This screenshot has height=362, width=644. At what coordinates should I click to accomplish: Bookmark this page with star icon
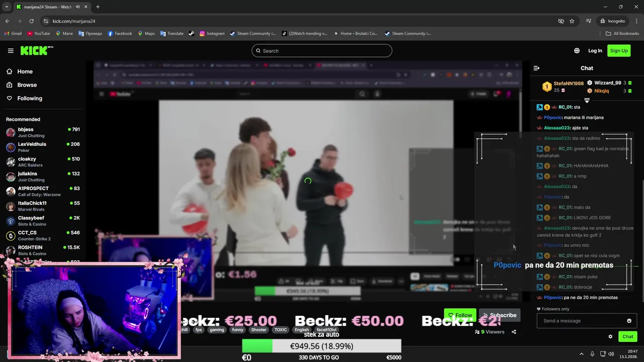coord(572,21)
